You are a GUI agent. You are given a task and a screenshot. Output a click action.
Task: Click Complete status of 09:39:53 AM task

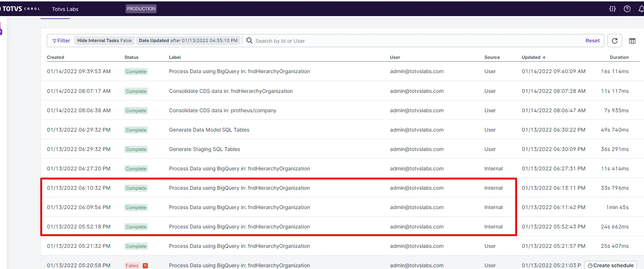pos(136,72)
